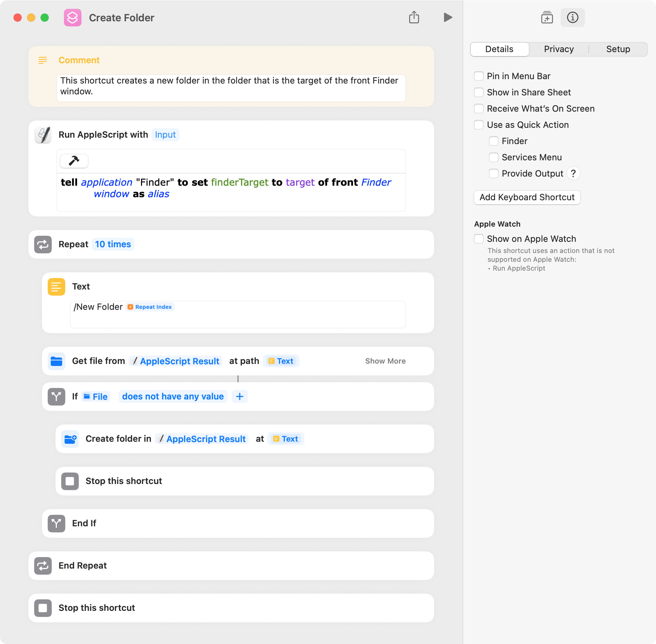Click the Run AppleScript action icon
Viewport: 656px width, 644px height.
tap(43, 135)
